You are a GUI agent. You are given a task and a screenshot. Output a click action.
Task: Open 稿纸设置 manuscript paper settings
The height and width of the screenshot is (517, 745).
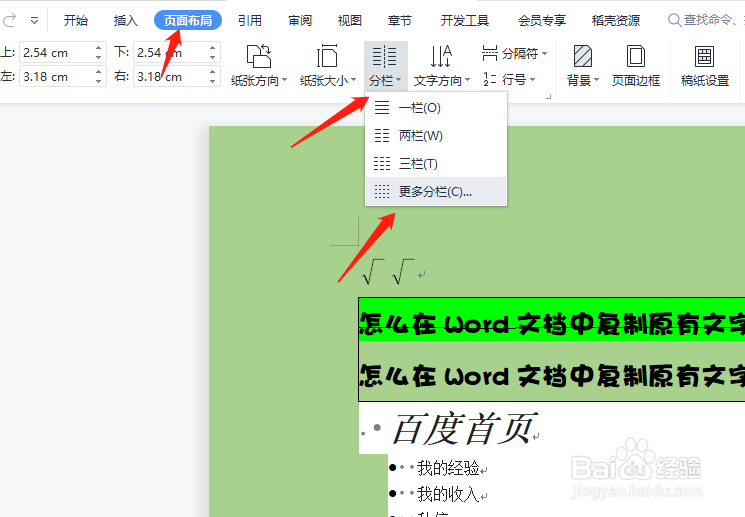[705, 65]
